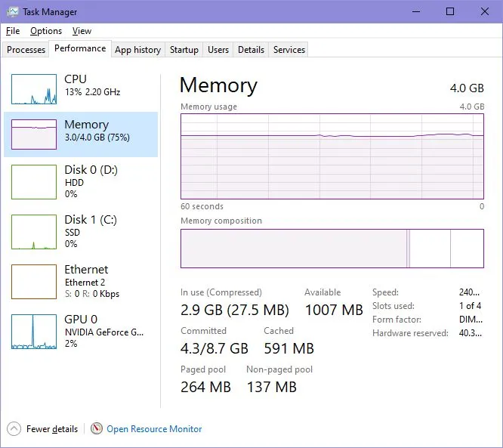Select the Ethernet graph thumbnail
503x448 pixels.
[x=34, y=282]
